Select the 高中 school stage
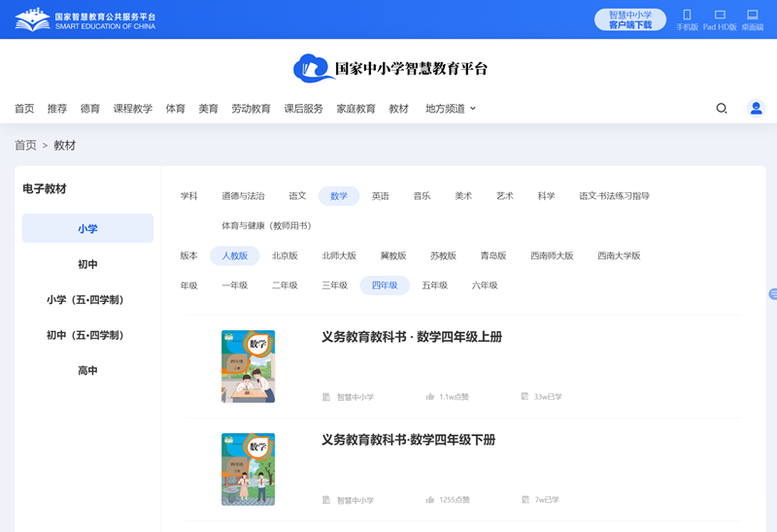The image size is (777, 532). (87, 370)
